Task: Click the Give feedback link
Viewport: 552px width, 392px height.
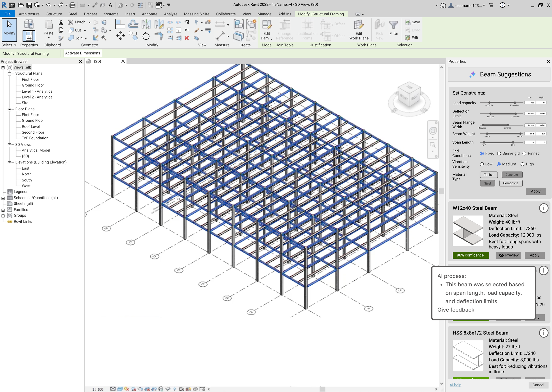Action: point(456,310)
